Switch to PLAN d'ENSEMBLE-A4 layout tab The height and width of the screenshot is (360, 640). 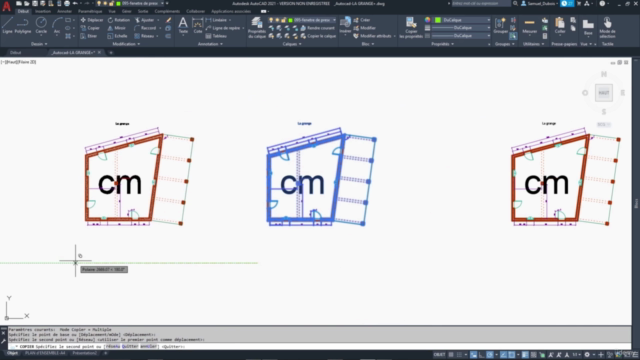coord(45,353)
